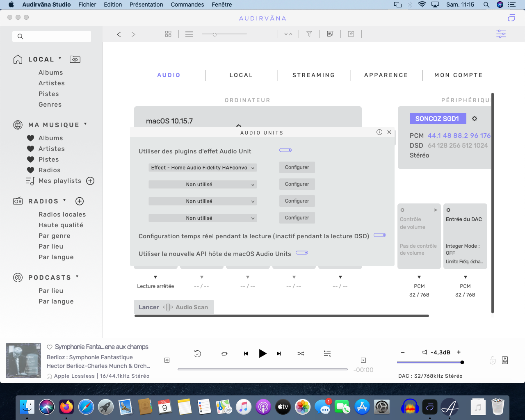Image resolution: width=525 pixels, height=420 pixels.
Task: Click the album cover thumbnail
Action: (23, 361)
